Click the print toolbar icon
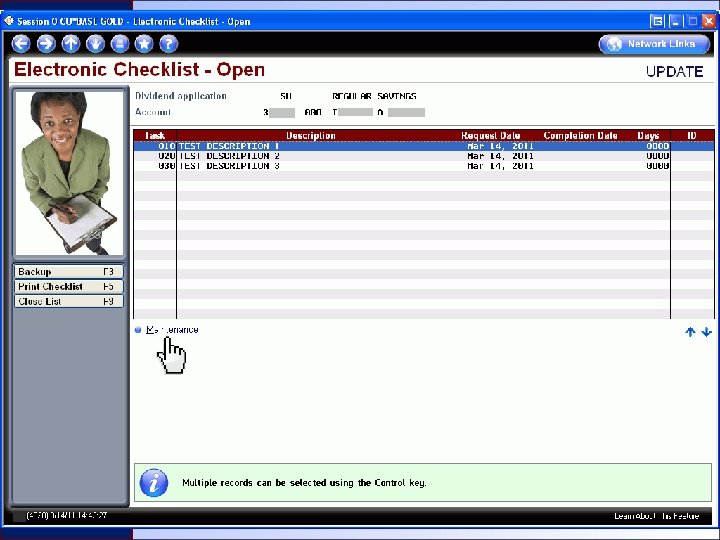This screenshot has width=720, height=540. (120, 44)
